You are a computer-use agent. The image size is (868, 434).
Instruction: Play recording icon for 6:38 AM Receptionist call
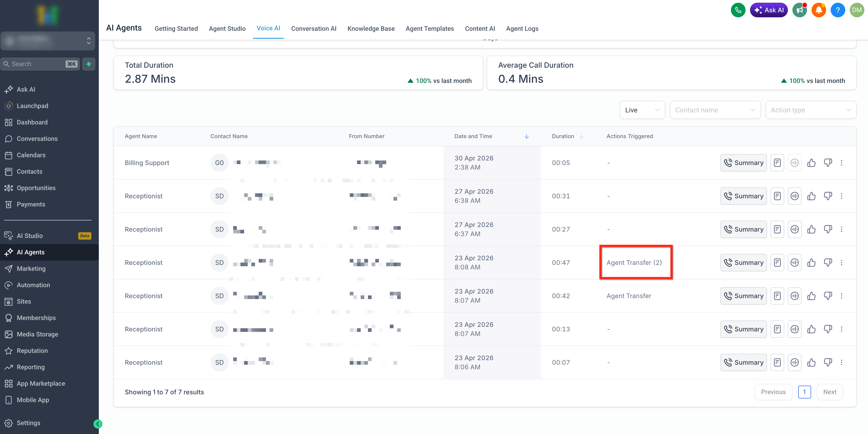click(794, 196)
